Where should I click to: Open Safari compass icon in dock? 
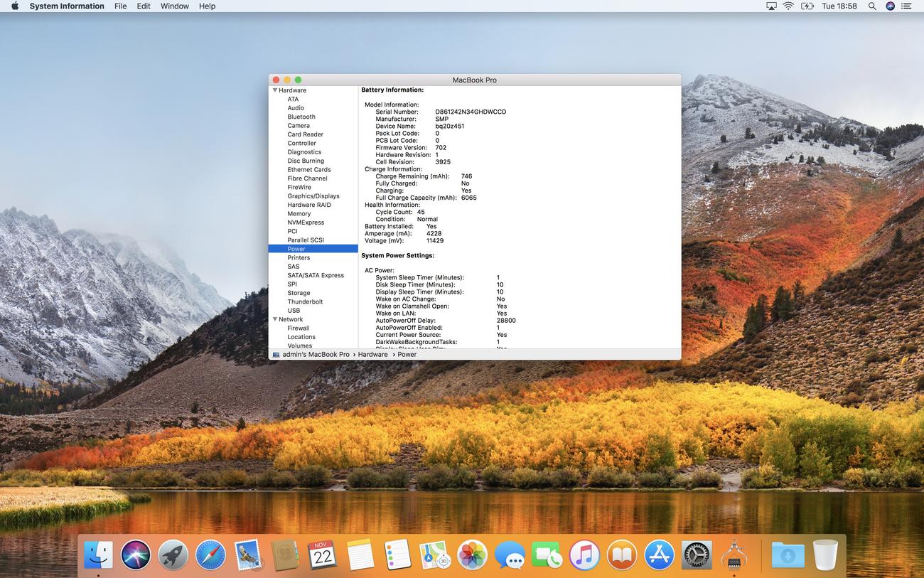click(x=210, y=555)
